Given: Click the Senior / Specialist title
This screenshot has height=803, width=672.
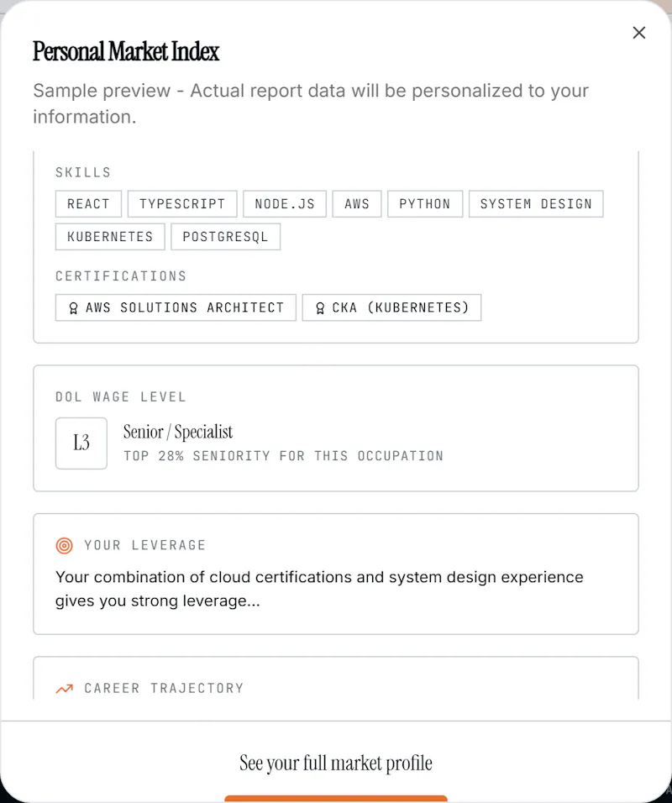Looking at the screenshot, I should [x=178, y=432].
